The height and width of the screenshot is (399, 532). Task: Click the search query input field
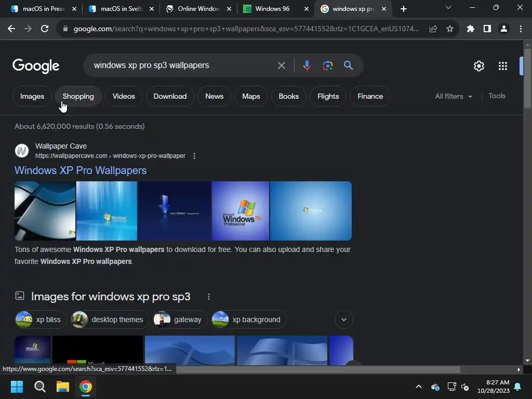183,65
